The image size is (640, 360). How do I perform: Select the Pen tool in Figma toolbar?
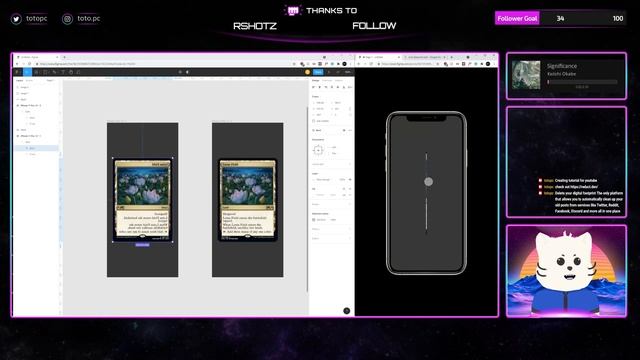(x=54, y=72)
